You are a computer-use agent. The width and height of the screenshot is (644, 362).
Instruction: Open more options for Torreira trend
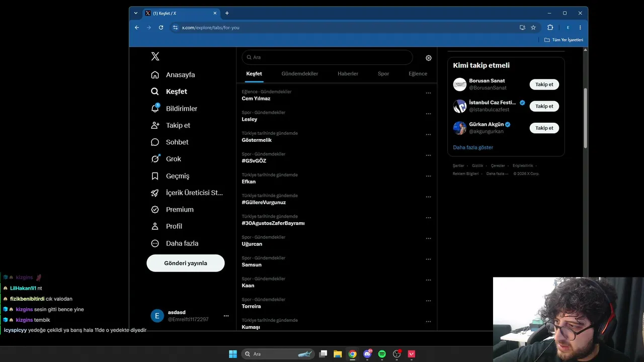(428, 301)
